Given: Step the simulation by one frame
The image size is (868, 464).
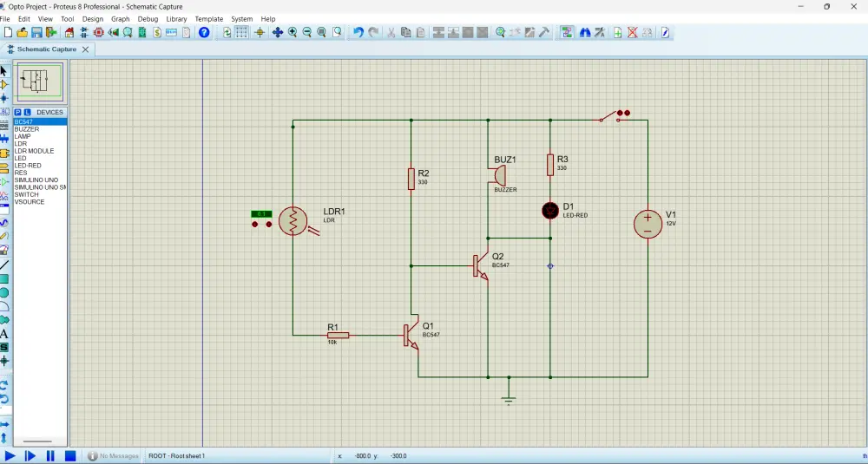Looking at the screenshot, I should pos(30,456).
